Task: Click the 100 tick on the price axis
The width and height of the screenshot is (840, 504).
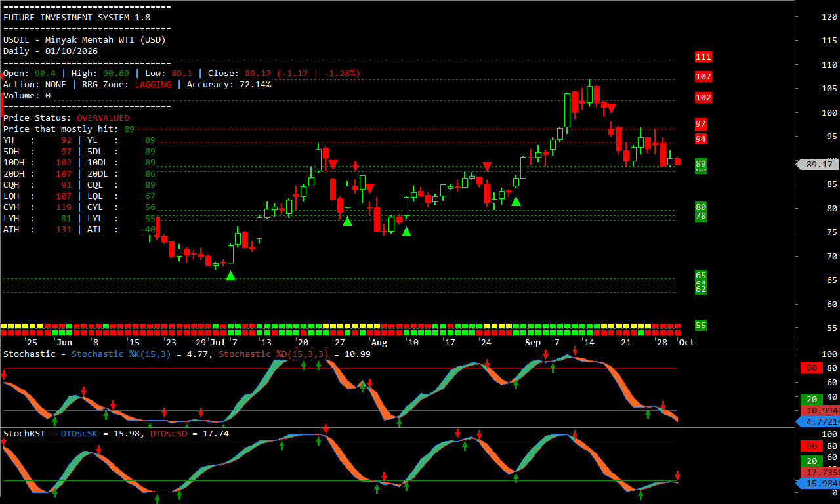Action: (829, 113)
